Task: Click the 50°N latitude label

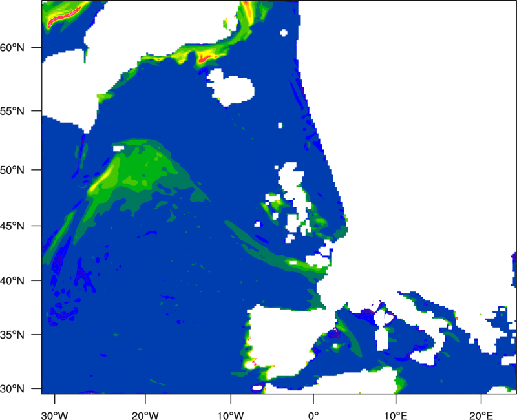Action: (x=12, y=170)
